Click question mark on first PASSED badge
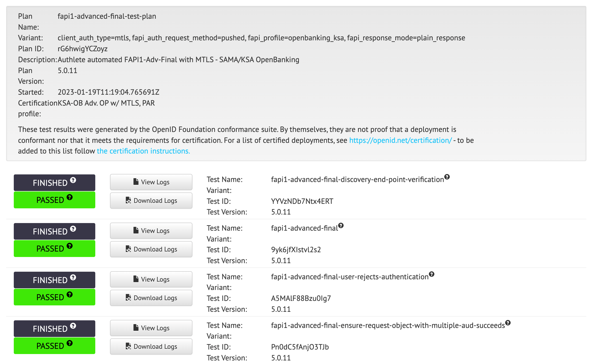 [x=70, y=197]
